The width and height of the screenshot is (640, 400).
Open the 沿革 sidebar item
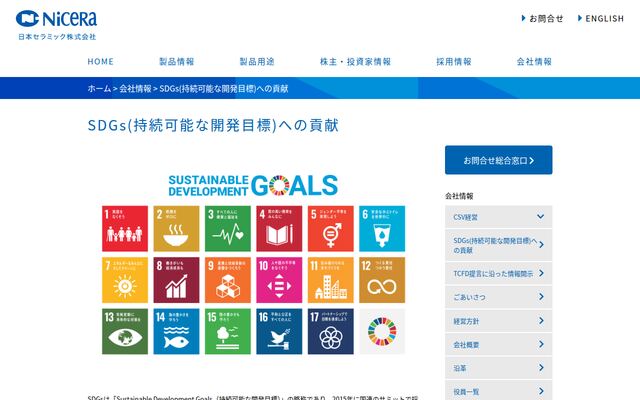coord(499,368)
